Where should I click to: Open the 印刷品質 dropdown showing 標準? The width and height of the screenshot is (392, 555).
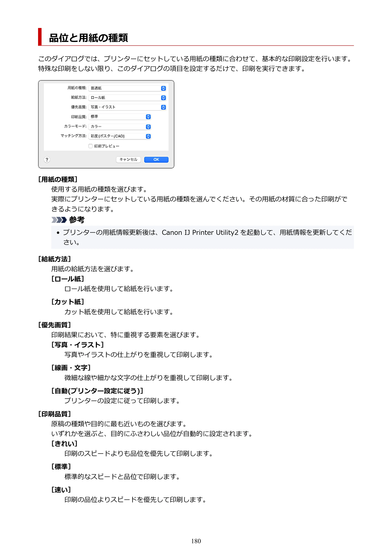coord(120,117)
